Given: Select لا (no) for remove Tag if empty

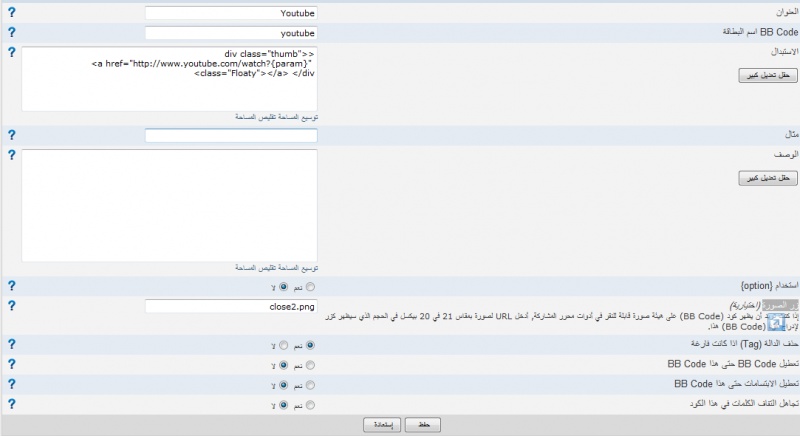Looking at the screenshot, I should (x=283, y=346).
